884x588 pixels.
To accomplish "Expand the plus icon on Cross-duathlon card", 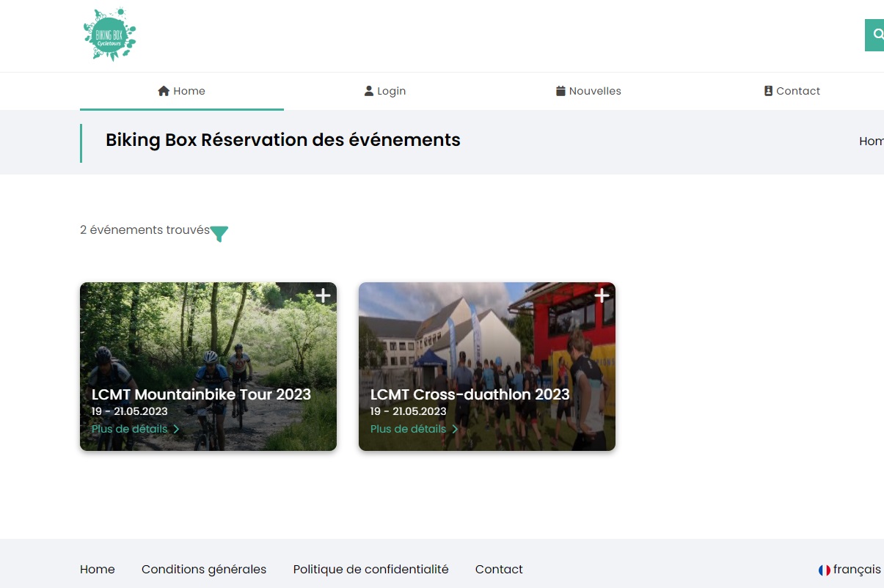I will [x=602, y=295].
